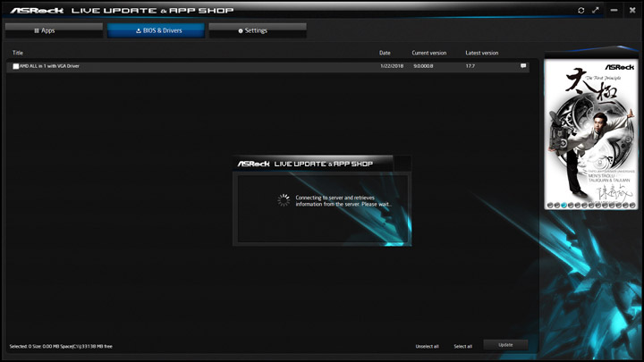Open the comment icon on AMD driver row
The height and width of the screenshot is (362, 644).
[523, 65]
